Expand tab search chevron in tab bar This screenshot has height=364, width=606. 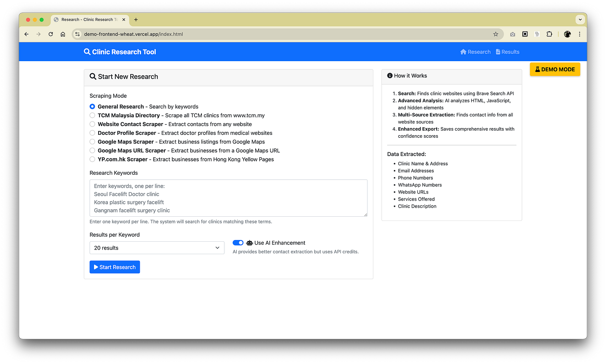(x=580, y=20)
